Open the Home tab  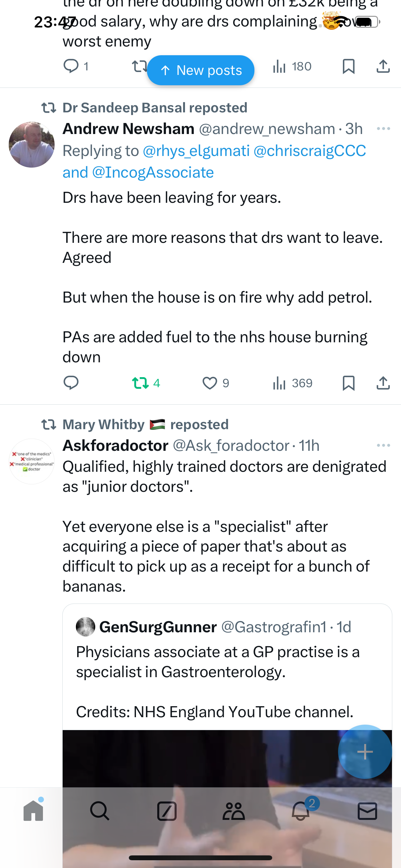(x=33, y=811)
